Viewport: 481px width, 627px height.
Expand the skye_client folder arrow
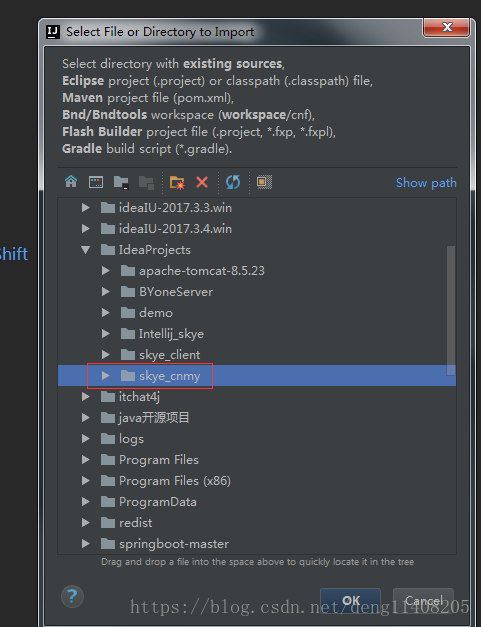pos(106,355)
